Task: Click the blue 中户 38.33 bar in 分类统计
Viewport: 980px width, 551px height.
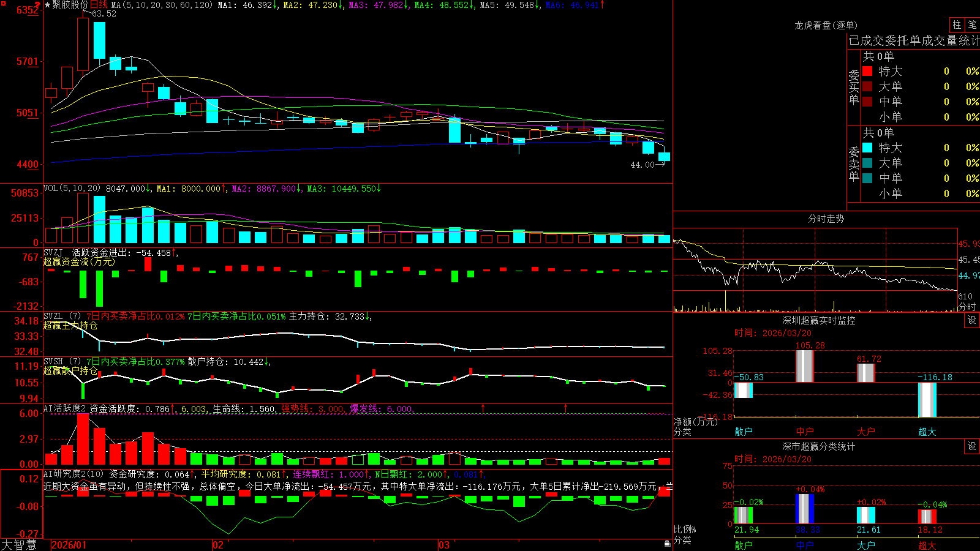Action: click(805, 509)
